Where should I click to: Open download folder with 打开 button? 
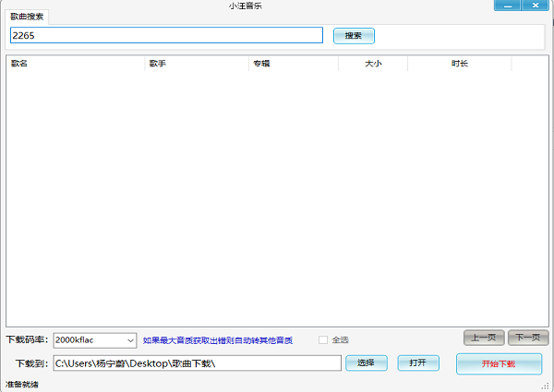[417, 362]
